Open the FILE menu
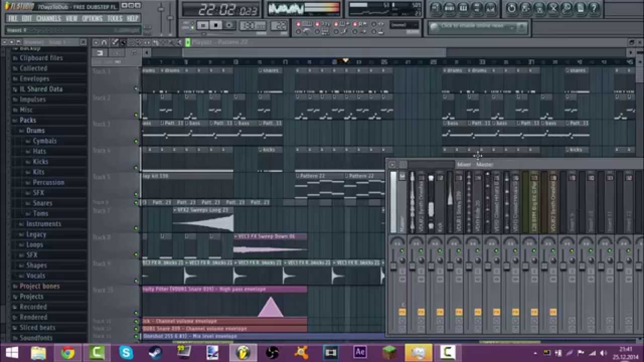Image resolution: width=644 pixels, height=362 pixels. point(13,19)
